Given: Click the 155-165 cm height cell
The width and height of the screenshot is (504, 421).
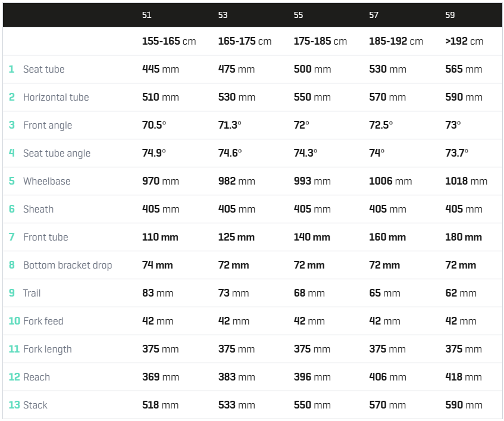Looking at the screenshot, I should pyautogui.click(x=169, y=41).
